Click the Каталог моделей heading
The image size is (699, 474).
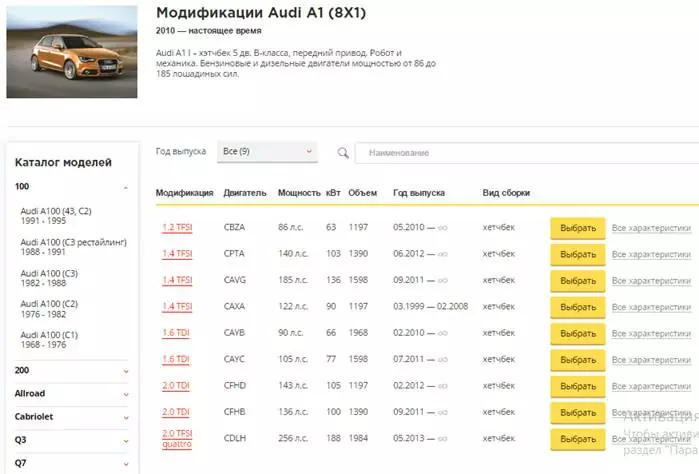click(63, 162)
